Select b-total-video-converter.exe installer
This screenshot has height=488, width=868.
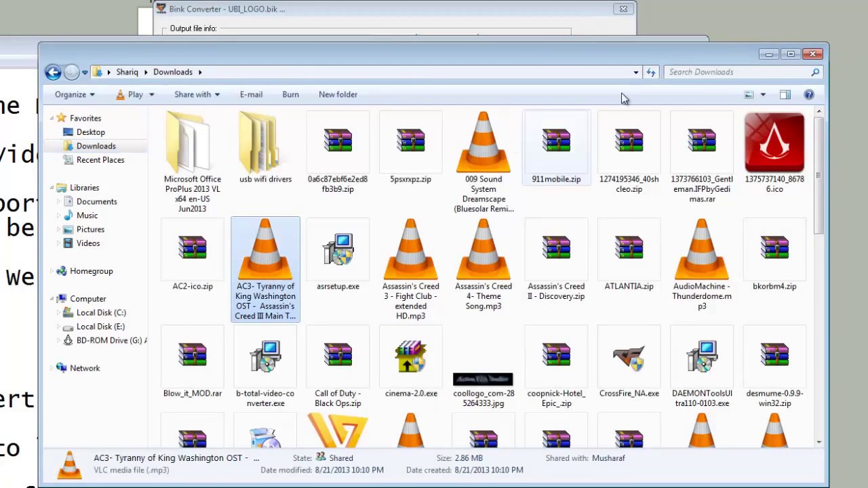click(265, 367)
